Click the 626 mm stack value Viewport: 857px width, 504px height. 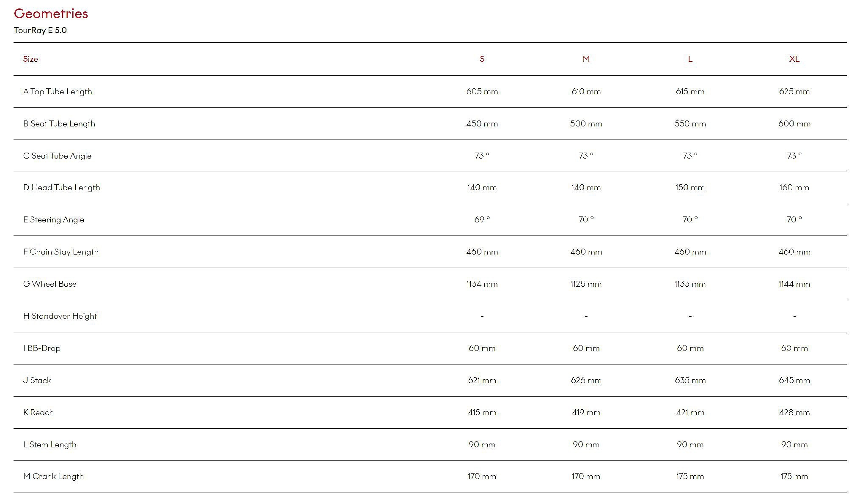(586, 380)
